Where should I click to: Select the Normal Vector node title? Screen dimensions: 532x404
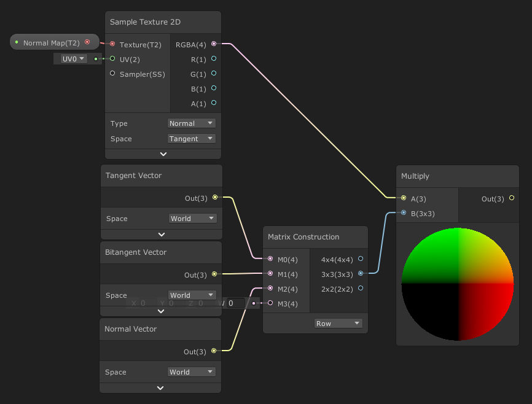(x=130, y=328)
